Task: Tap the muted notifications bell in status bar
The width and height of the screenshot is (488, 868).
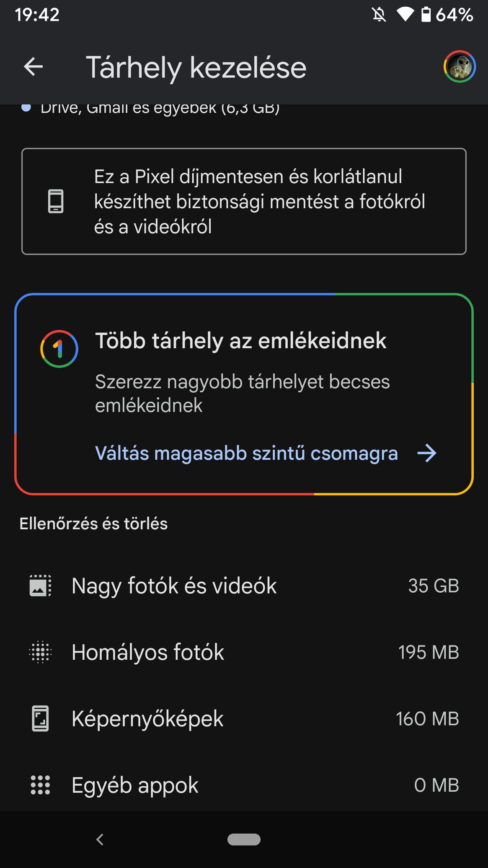Action: pyautogui.click(x=379, y=15)
